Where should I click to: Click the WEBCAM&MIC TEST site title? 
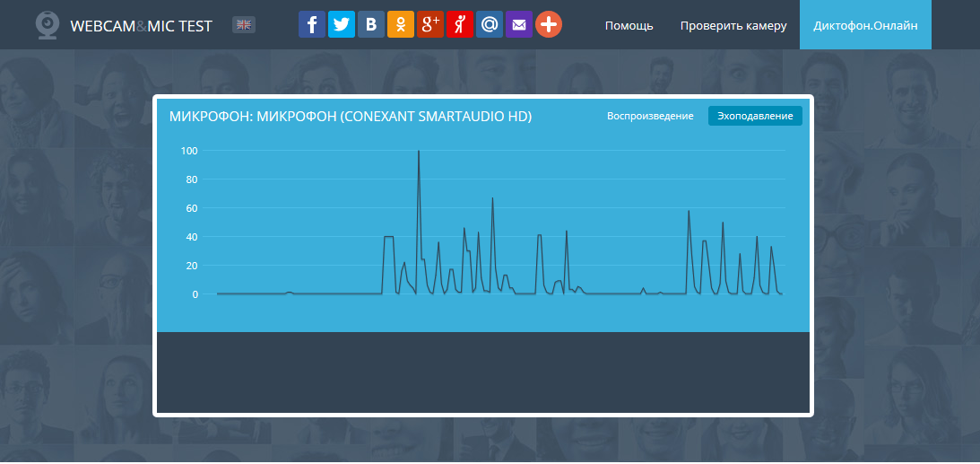tap(141, 26)
